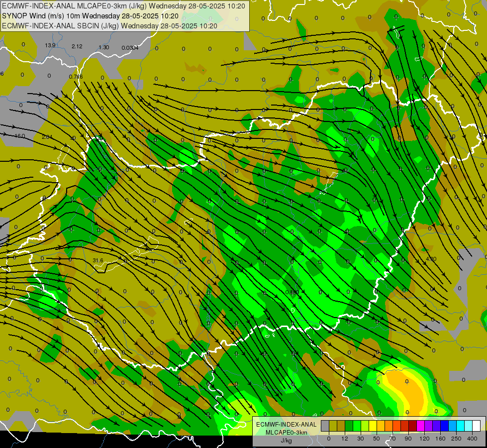487x448 pixels.
Task: Click legend scale number '160'
Action: coord(440,439)
